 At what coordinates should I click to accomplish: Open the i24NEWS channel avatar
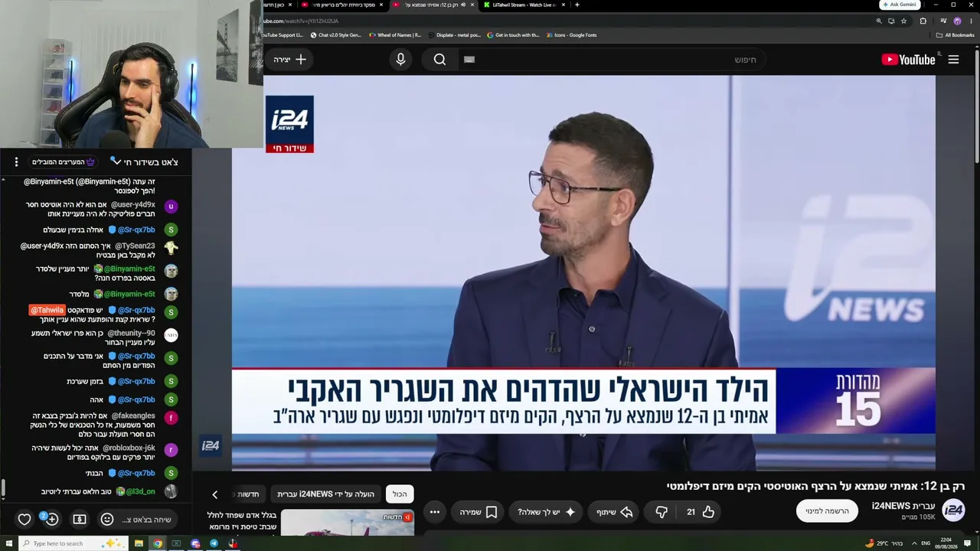coord(953,510)
